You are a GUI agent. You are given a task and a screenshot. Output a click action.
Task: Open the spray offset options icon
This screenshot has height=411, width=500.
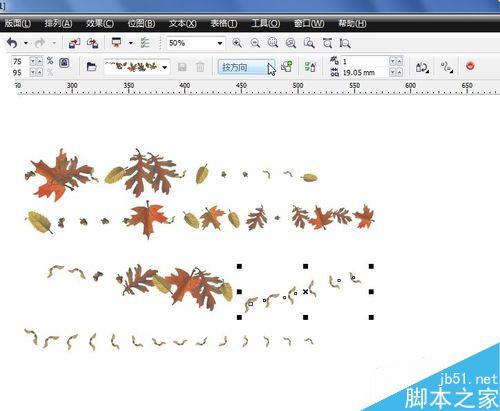pyautogui.click(x=447, y=67)
